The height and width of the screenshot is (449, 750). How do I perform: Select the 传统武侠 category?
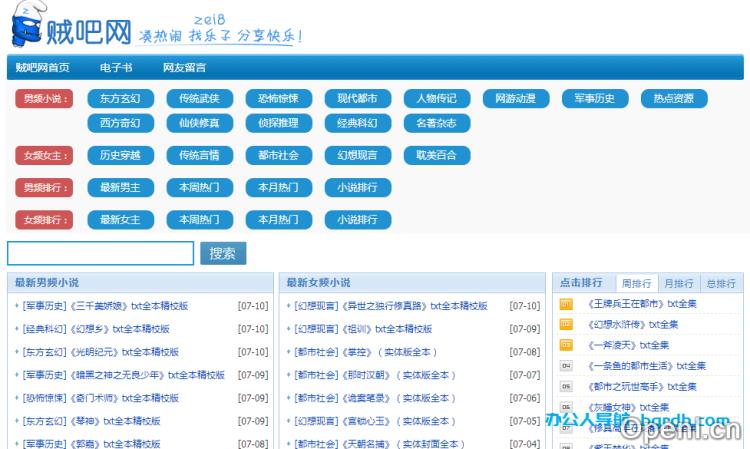tap(199, 99)
